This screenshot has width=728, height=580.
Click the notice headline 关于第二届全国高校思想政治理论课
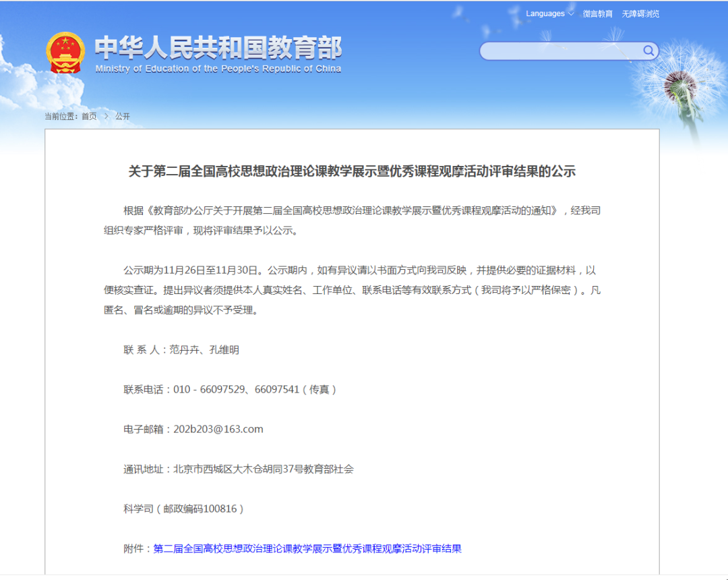(x=352, y=171)
